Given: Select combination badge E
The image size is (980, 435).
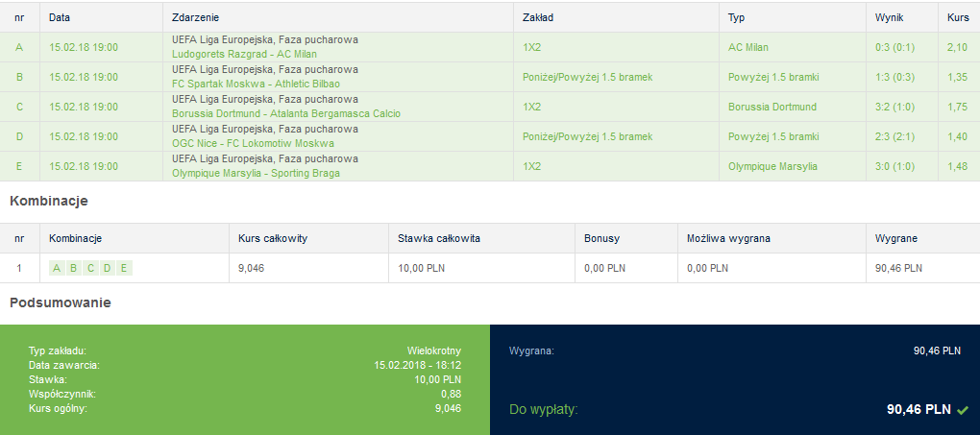Looking at the screenshot, I should (x=124, y=269).
